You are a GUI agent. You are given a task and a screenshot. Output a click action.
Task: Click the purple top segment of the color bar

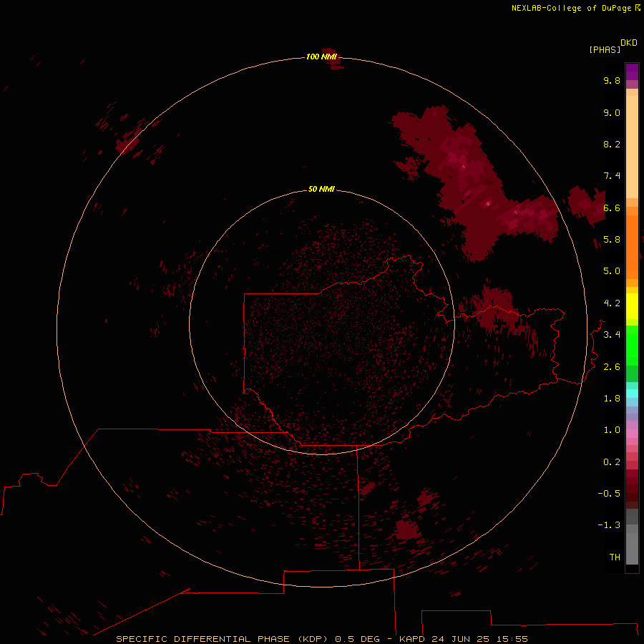pos(632,72)
